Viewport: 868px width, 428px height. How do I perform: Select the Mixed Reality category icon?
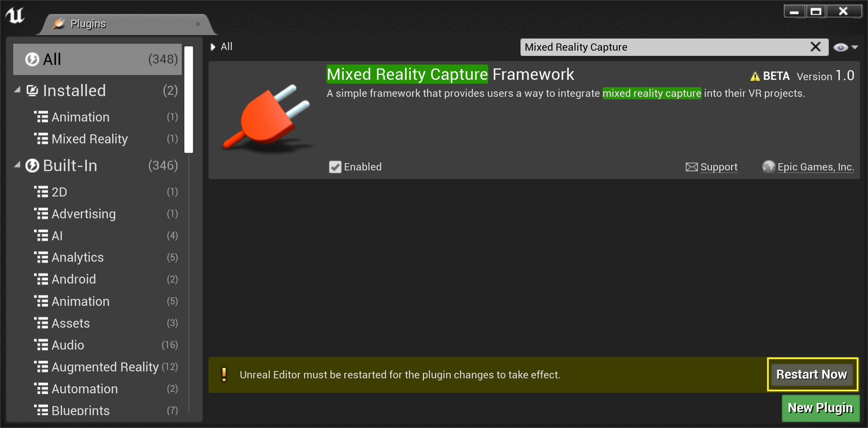click(x=41, y=139)
